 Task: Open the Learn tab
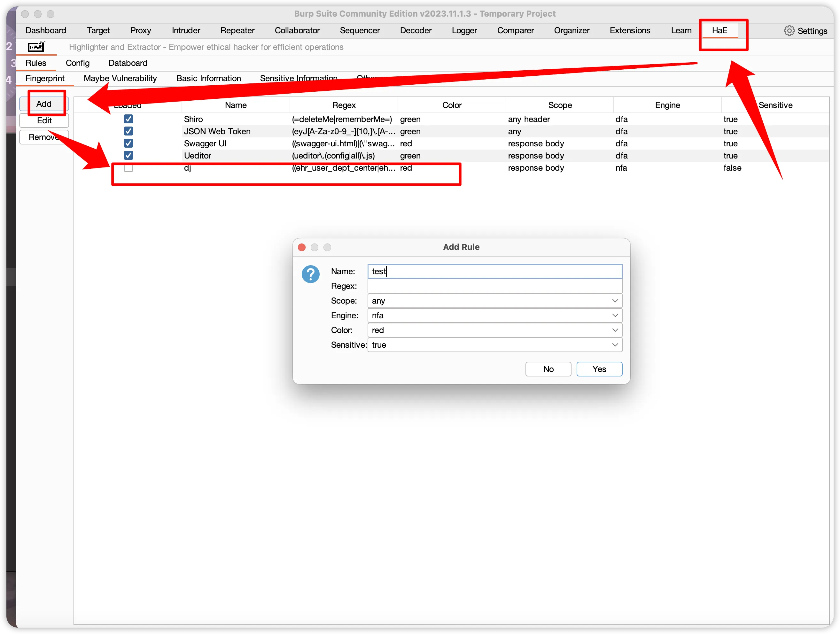[681, 30]
